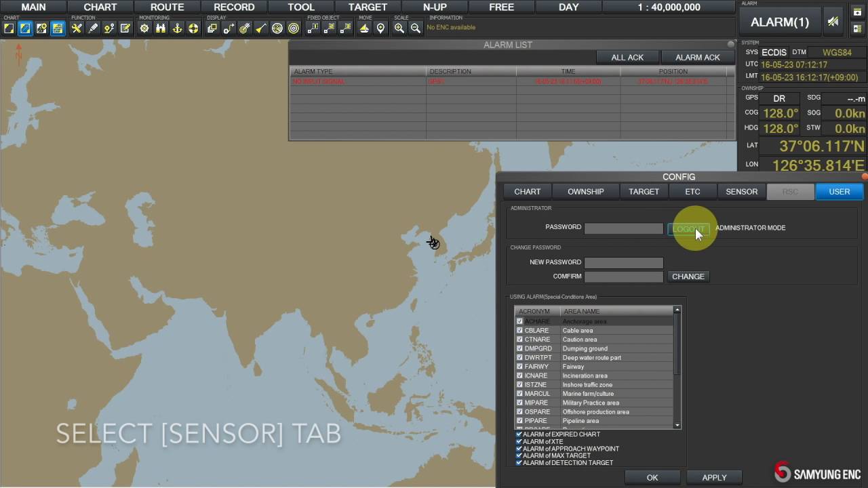
Task: Click the lifebuoy monitoring icon
Action: [193, 28]
